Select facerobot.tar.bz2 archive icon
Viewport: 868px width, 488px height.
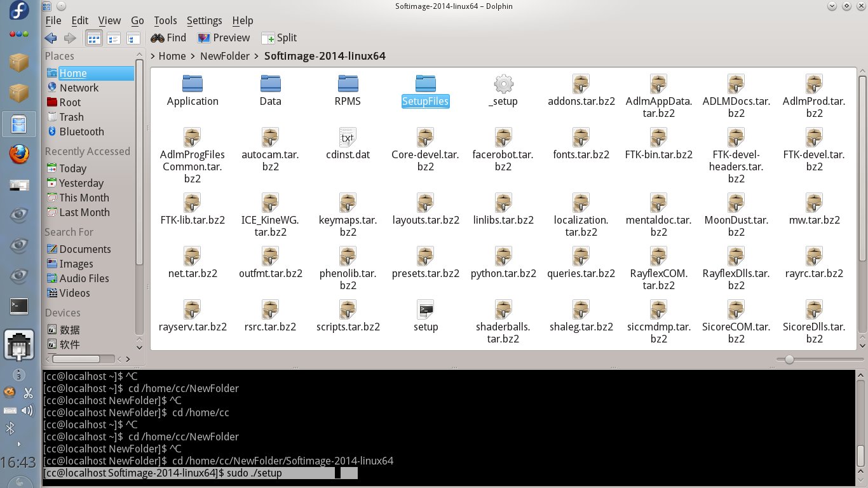pyautogui.click(x=503, y=137)
